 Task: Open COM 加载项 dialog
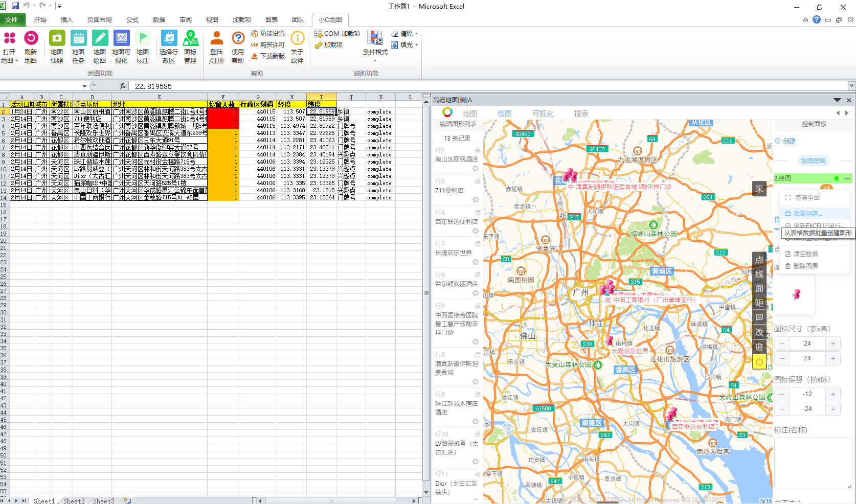pos(337,34)
